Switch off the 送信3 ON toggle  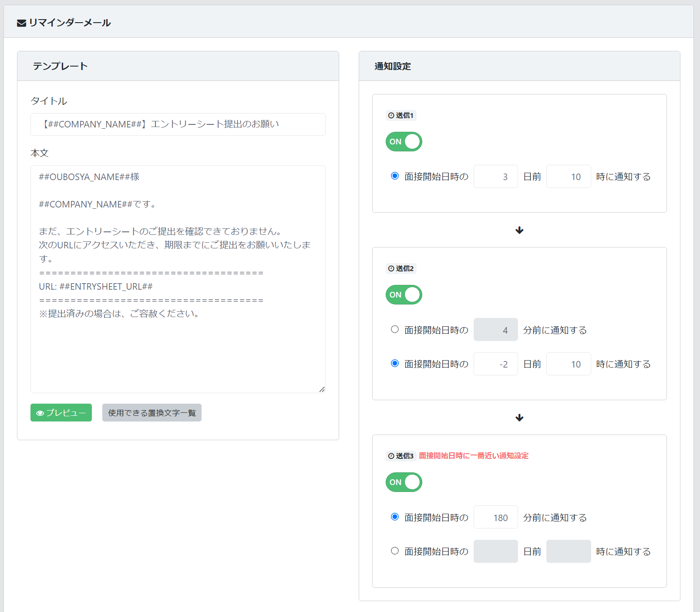point(404,482)
